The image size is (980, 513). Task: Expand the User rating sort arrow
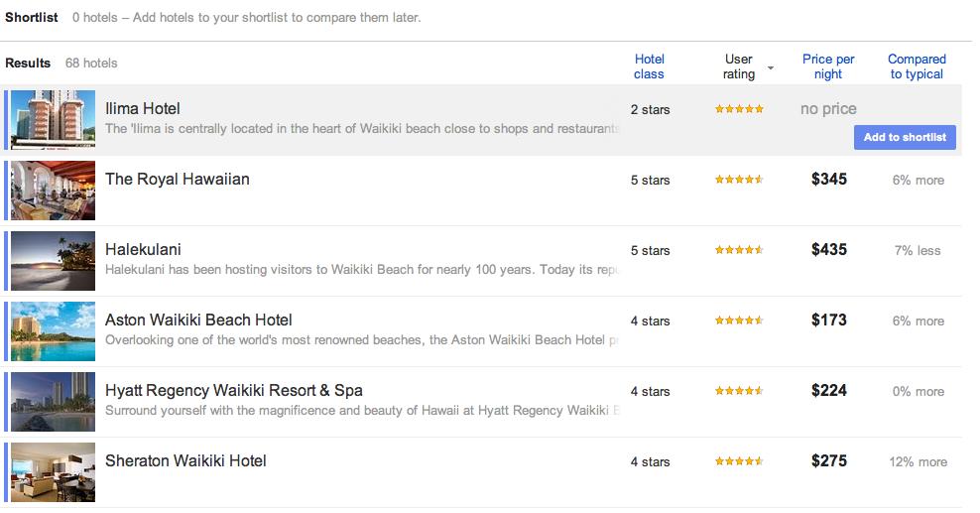(771, 68)
